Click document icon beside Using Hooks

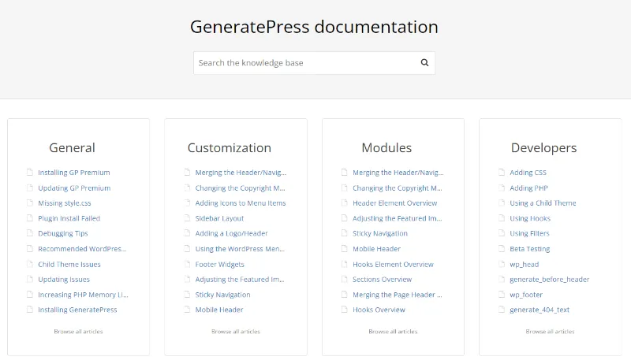pyautogui.click(x=502, y=218)
